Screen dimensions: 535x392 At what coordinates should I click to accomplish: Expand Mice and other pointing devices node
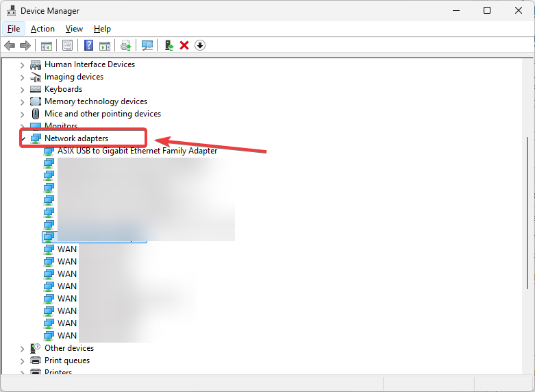22,114
